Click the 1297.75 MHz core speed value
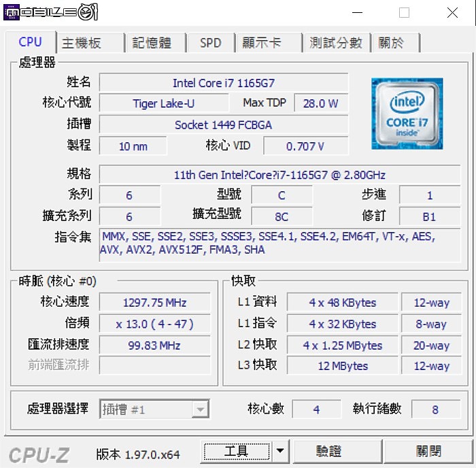The width and height of the screenshot is (476, 468). [155, 302]
